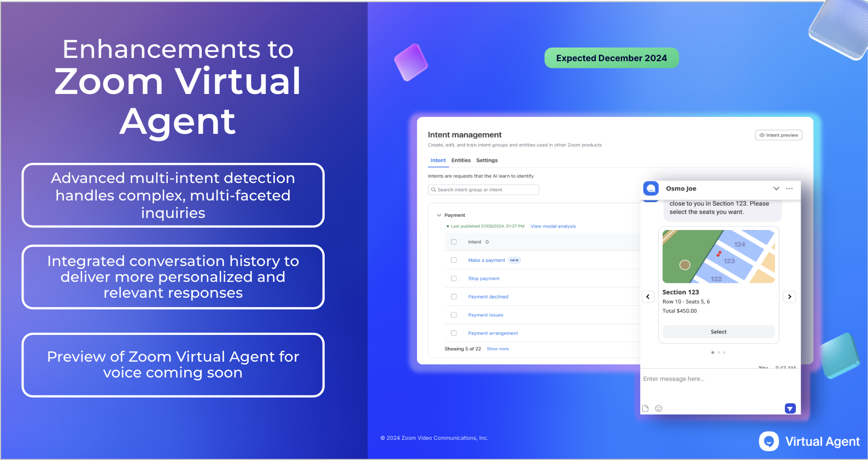Click the View modal analysis link

coord(553,226)
